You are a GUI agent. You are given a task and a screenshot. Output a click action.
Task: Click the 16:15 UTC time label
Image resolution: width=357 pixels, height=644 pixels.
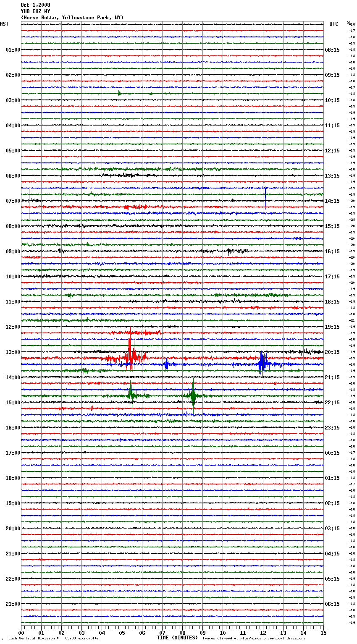[332, 251]
